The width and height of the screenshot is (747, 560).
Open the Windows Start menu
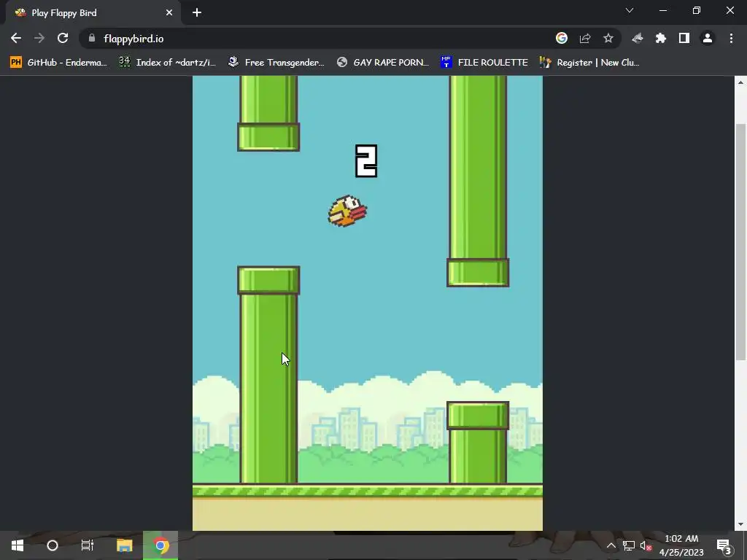pos(18,545)
